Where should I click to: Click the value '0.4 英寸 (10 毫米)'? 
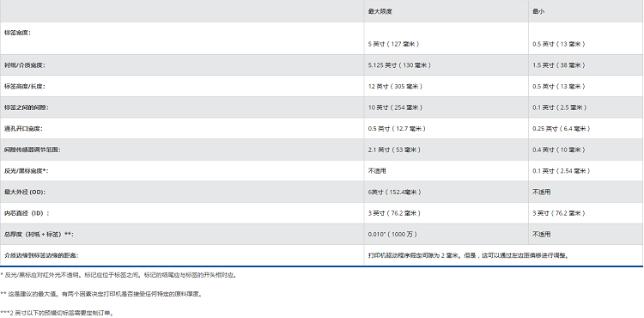tap(559, 150)
